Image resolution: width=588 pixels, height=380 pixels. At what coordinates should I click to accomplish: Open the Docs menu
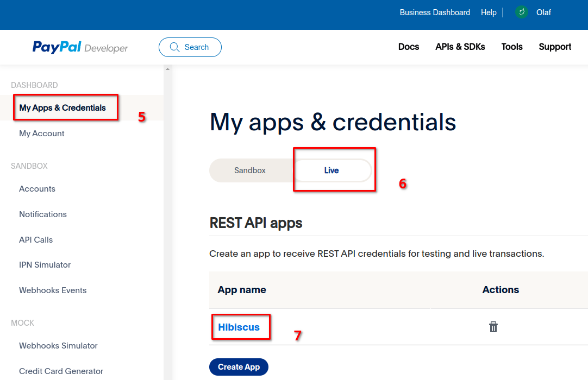[x=408, y=47]
